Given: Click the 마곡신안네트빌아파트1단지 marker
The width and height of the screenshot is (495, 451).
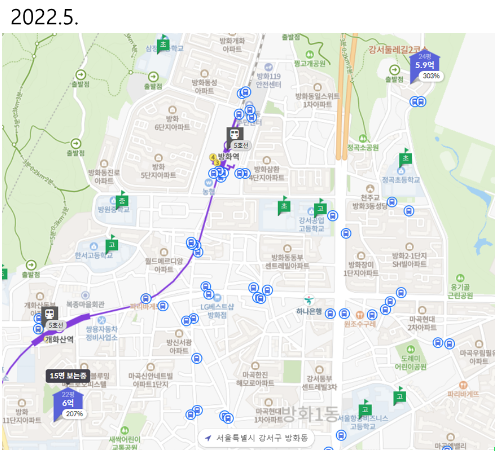Looking at the screenshot, I should click(150, 367).
